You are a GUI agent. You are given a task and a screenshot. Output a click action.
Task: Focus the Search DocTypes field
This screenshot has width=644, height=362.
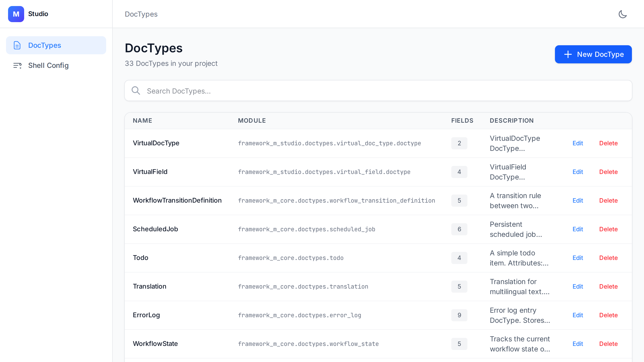coord(378,91)
